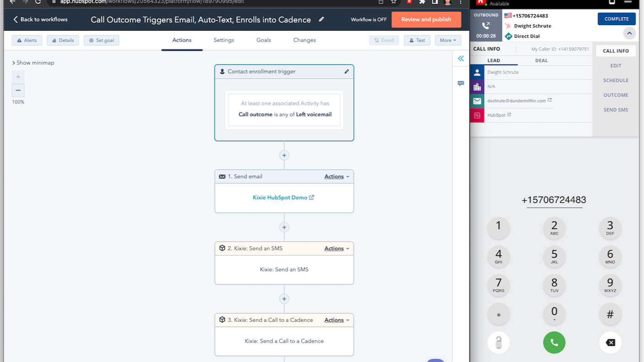Click the Kixie extension icon in the browser toolbar
This screenshot has height=362, width=644.
click(408, 2)
